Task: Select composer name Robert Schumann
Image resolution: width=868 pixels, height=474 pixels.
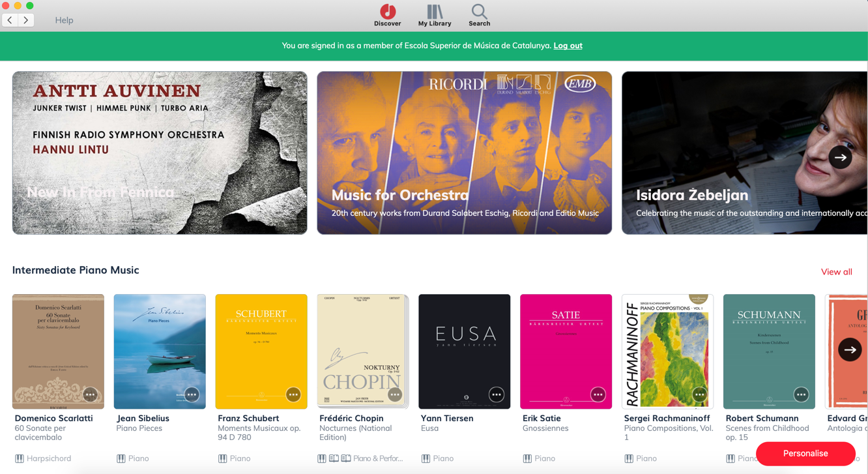Action: [762, 419]
